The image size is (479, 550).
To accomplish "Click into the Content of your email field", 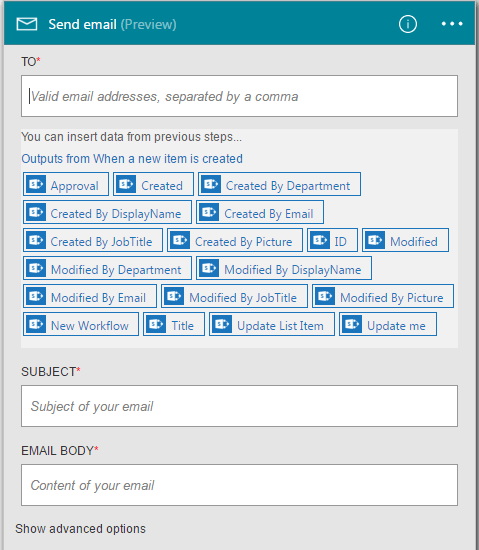I will tap(240, 485).
